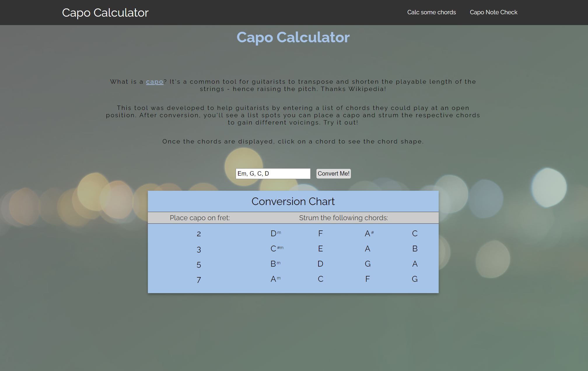Click the F chord in capo 2 row

[320, 233]
